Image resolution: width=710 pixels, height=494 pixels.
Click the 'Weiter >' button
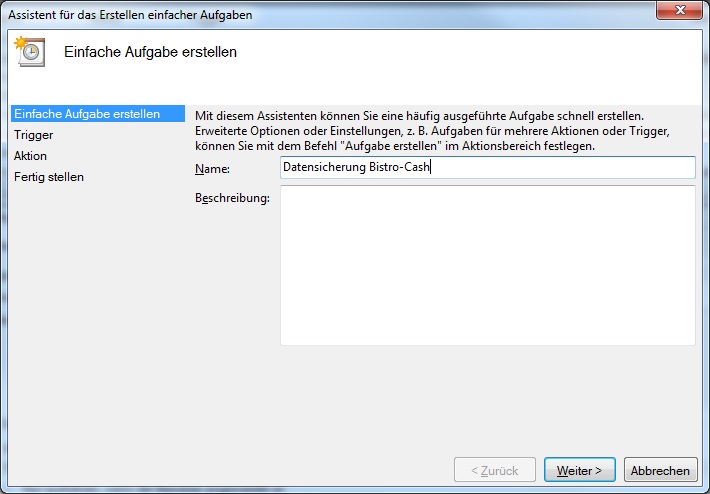580,470
